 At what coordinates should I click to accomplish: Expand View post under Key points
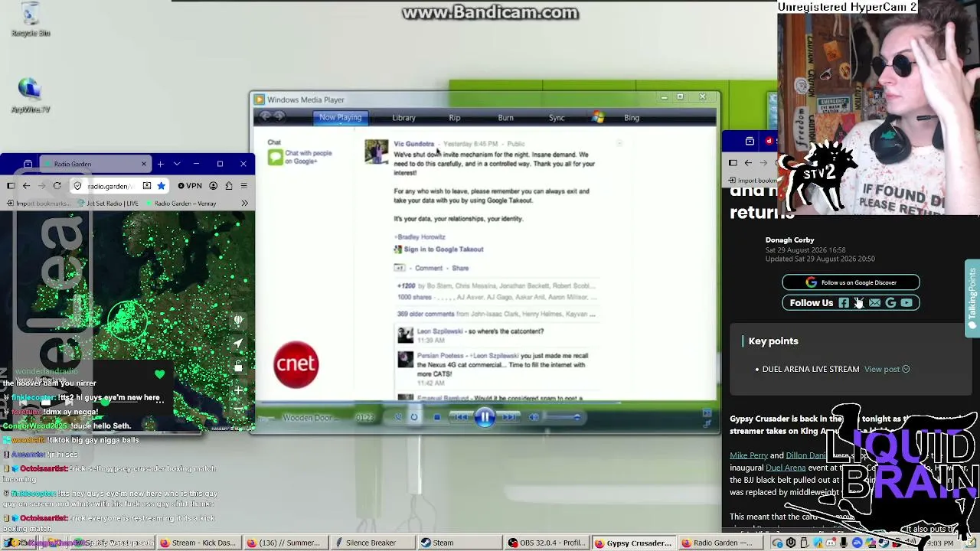[887, 370]
